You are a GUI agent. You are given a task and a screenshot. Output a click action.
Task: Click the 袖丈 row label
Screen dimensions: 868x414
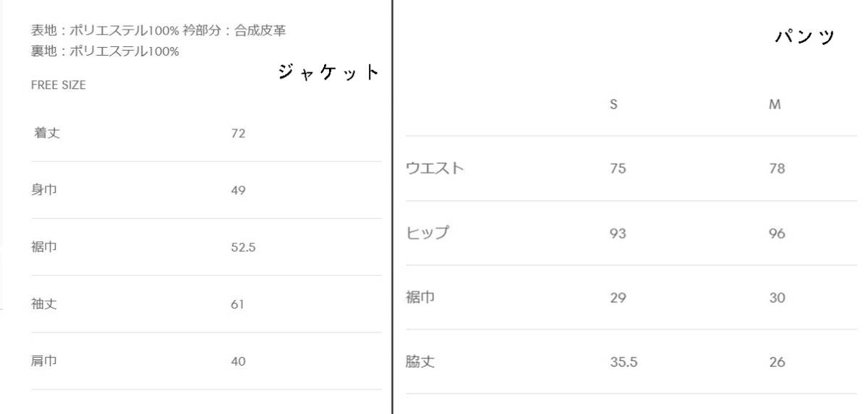(x=44, y=304)
